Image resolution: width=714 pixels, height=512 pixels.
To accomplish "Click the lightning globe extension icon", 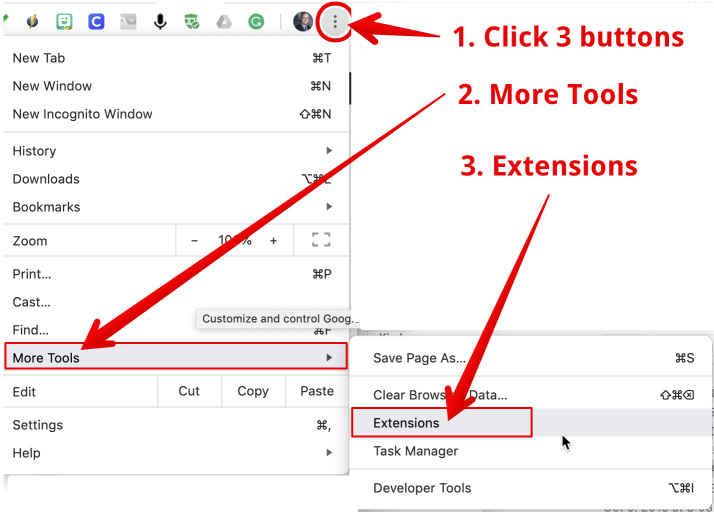I will [x=32, y=21].
